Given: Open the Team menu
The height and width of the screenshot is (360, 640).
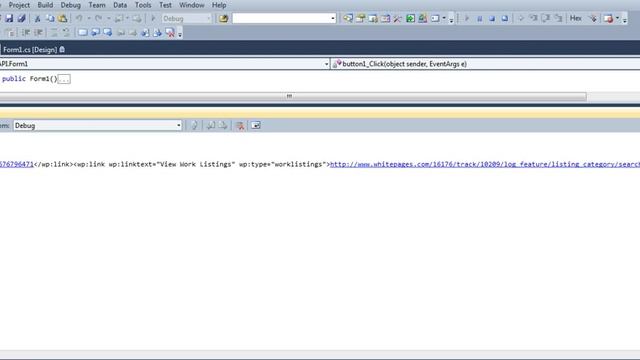Looking at the screenshot, I should (x=97, y=5).
